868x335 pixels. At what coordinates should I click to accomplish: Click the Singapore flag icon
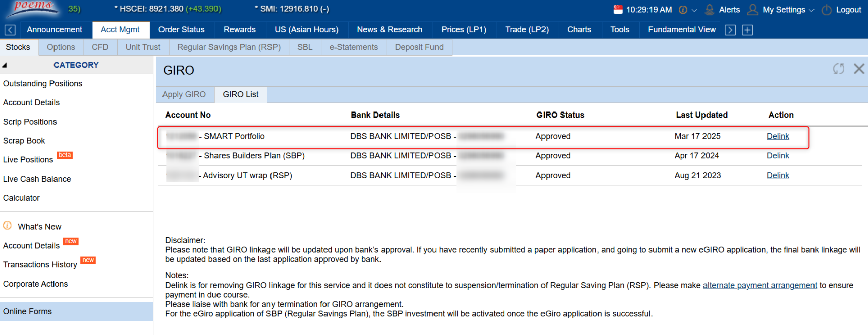click(x=618, y=9)
